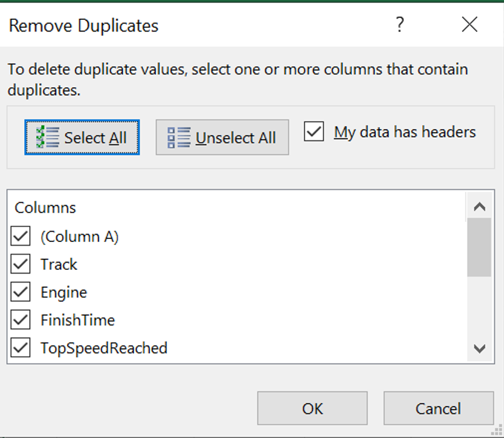504x438 pixels.
Task: Toggle the My data has headers checkbox
Action: pos(314,131)
